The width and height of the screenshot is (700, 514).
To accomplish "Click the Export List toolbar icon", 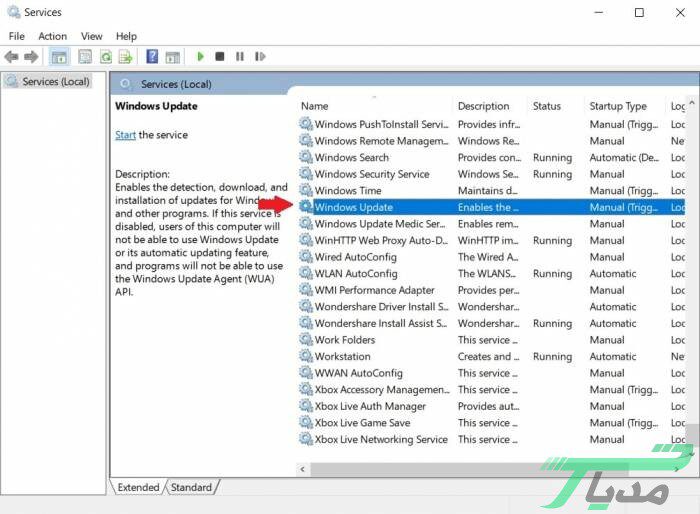I will (125, 57).
